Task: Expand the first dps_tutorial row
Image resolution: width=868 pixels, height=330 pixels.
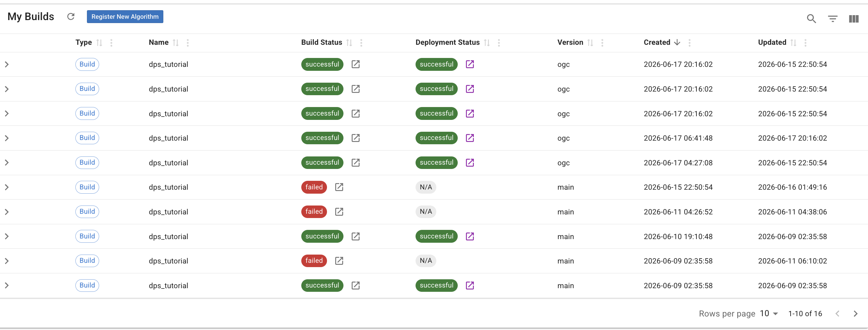Action: 7,64
